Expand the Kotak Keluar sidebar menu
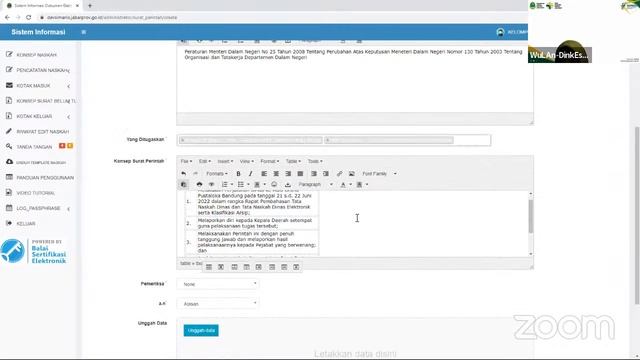Screen dimensions: 640x360 (x=38, y=116)
